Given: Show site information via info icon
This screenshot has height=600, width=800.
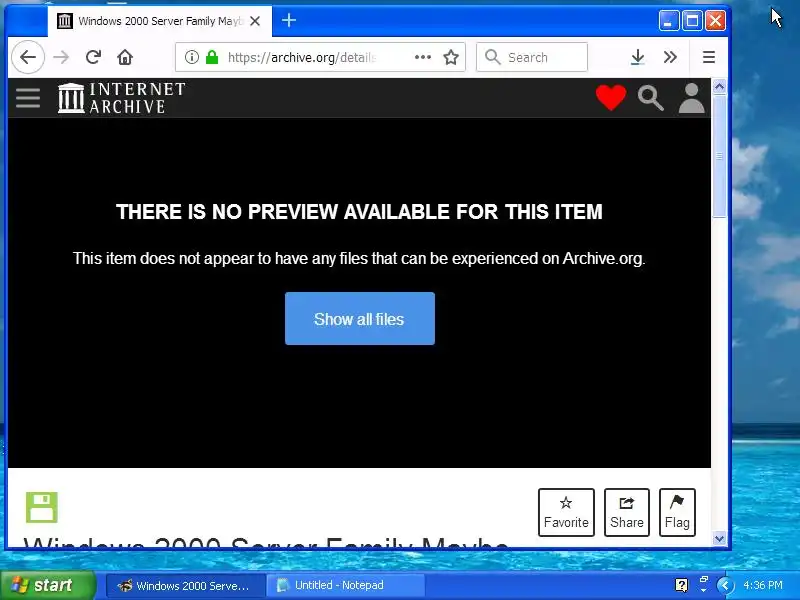Looking at the screenshot, I should point(192,57).
